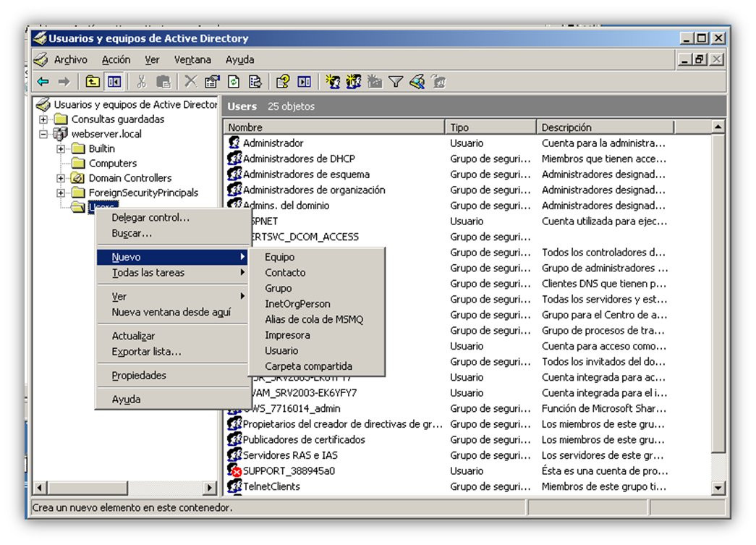The width and height of the screenshot is (756, 545).
Task: Click the Filter funnel toolbar icon
Action: (x=396, y=82)
